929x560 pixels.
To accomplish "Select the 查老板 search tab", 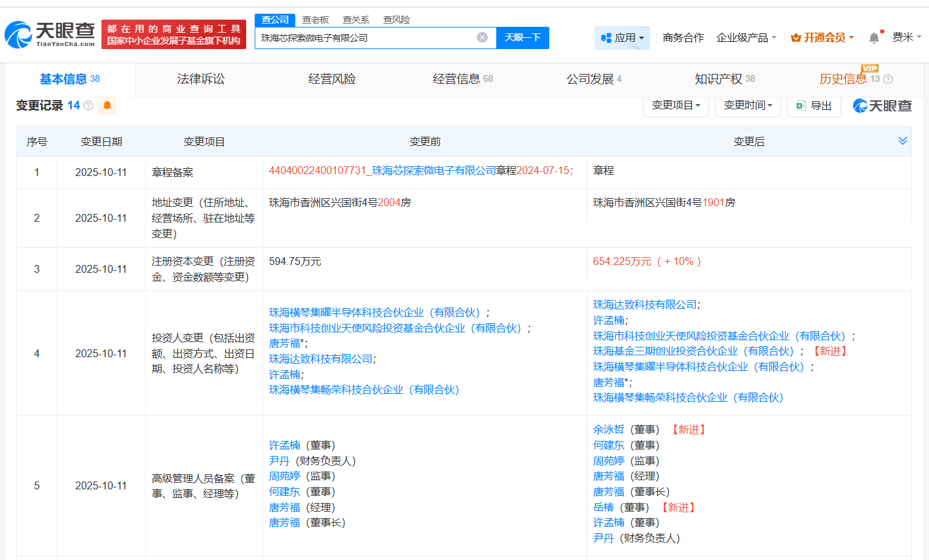I will pyautogui.click(x=315, y=20).
